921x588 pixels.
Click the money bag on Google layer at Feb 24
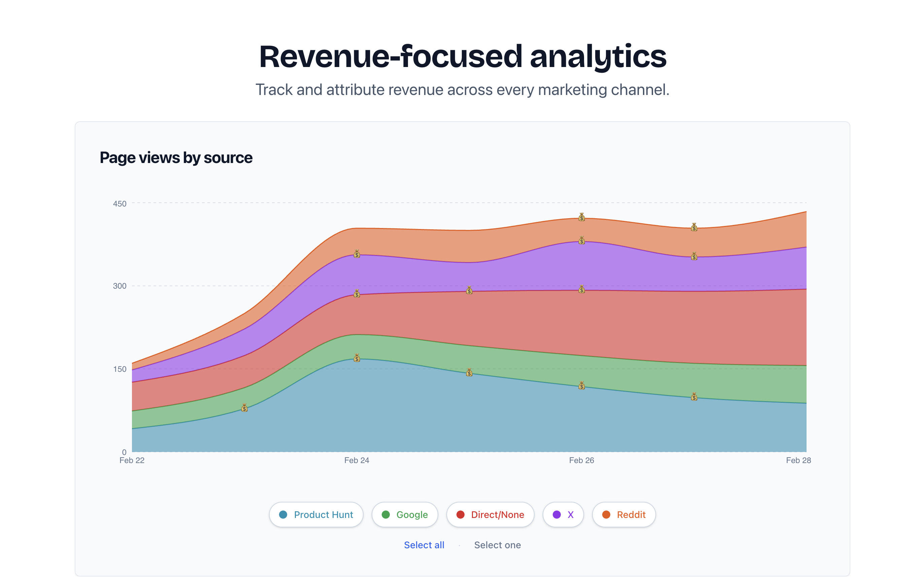(357, 358)
